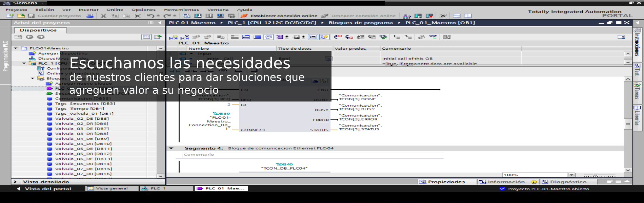This screenshot has height=203, width=644.
Task: Click the delete network icon in editor toolbar
Action: click(x=185, y=37)
